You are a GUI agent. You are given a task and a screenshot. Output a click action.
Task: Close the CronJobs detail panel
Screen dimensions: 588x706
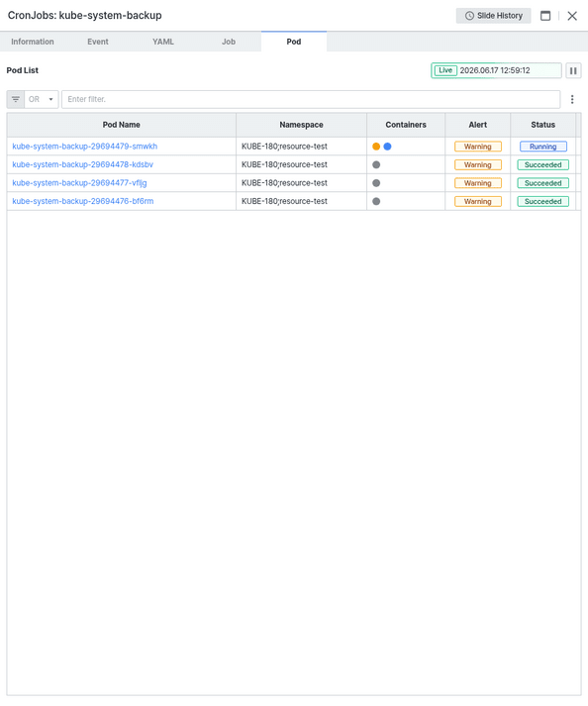click(572, 16)
